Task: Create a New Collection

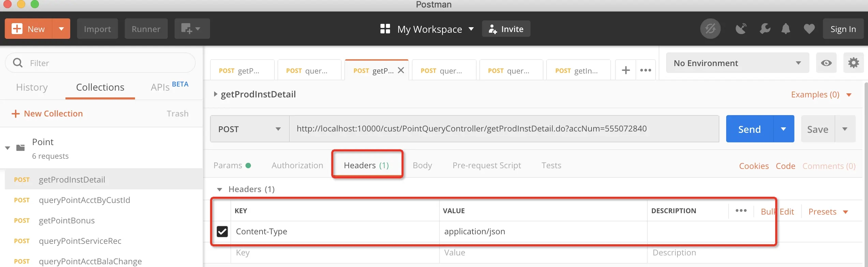Action: (x=47, y=113)
